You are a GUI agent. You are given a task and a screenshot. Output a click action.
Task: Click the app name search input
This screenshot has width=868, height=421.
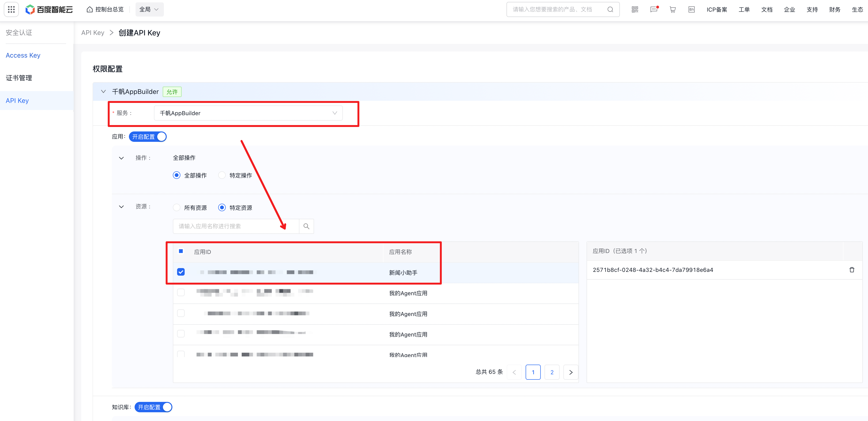[x=236, y=226]
